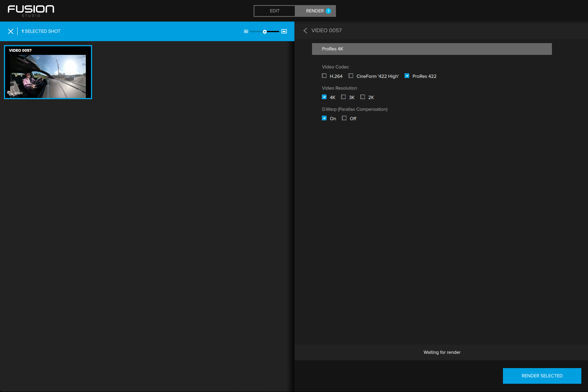Click the large thumbnail size icon
Image resolution: width=588 pixels, height=392 pixels.
pos(284,31)
